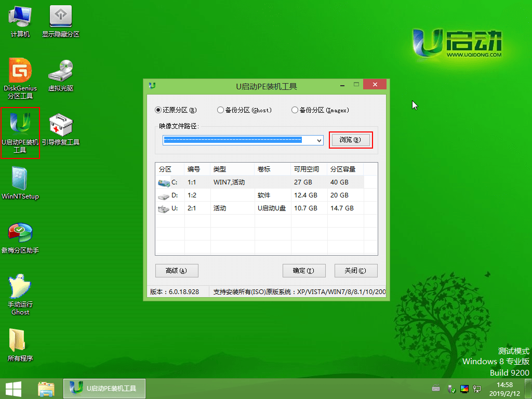Enable 备份分区(Imagex) backup mode
Viewport: 532px width, 399px height.
[x=296, y=110]
